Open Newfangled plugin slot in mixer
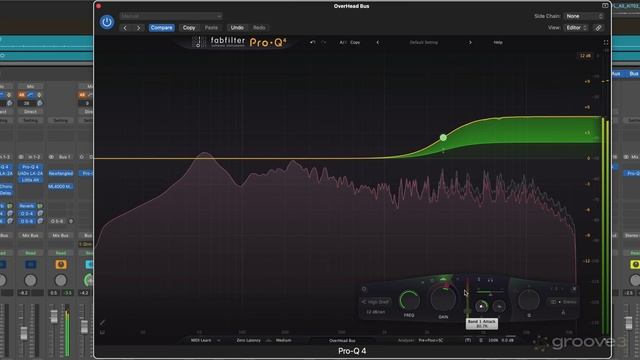 [60, 173]
